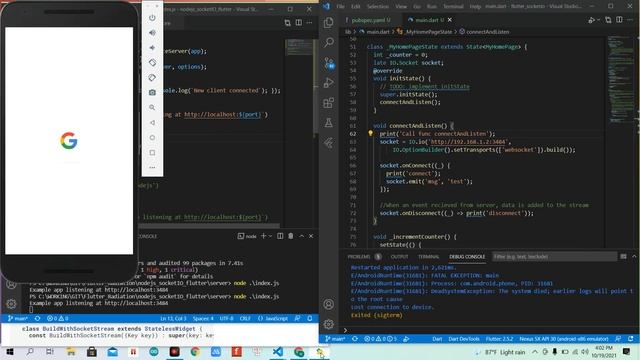The height and width of the screenshot is (360, 640).
Task: Split editor in right VS Code window
Action: (619, 20)
